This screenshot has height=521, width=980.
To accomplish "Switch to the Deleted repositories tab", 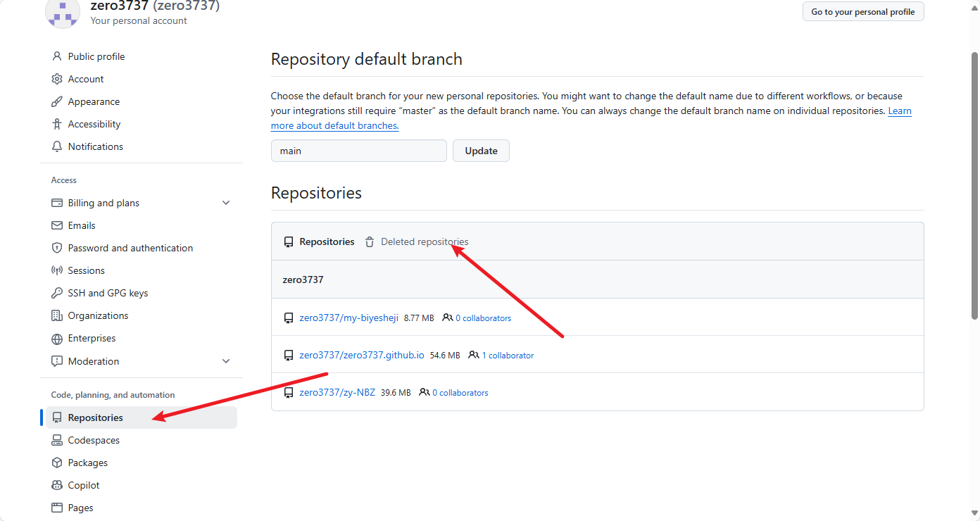I will pos(417,241).
